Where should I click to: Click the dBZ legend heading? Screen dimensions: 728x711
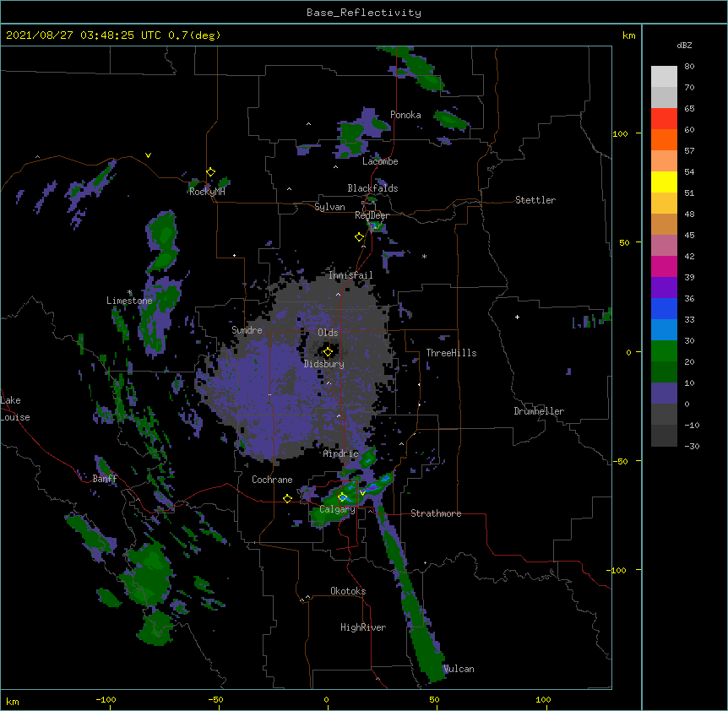[684, 46]
